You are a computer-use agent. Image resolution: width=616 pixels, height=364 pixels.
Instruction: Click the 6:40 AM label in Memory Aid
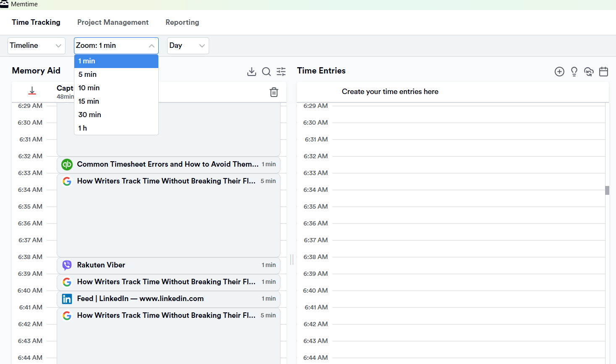tap(30, 291)
